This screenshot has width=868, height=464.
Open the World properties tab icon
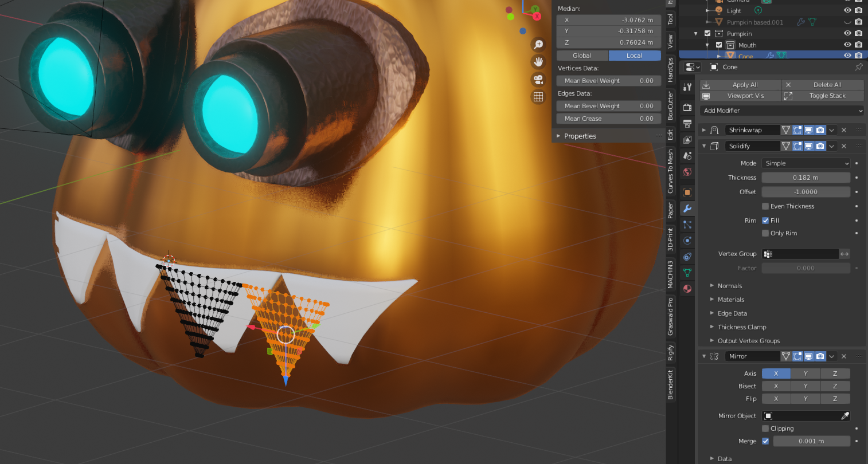[687, 171]
